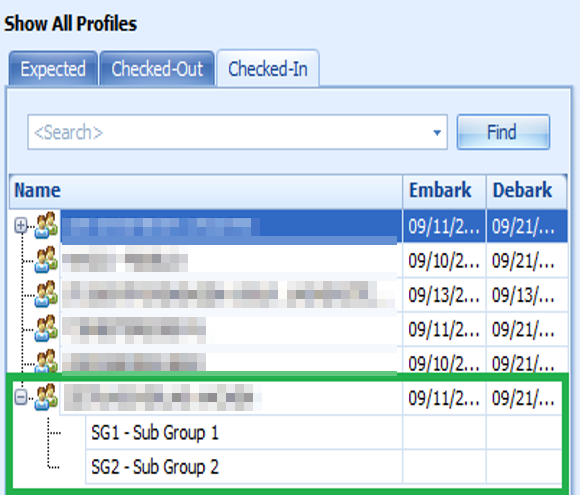Click group icon in the highlighted first row

click(46, 225)
